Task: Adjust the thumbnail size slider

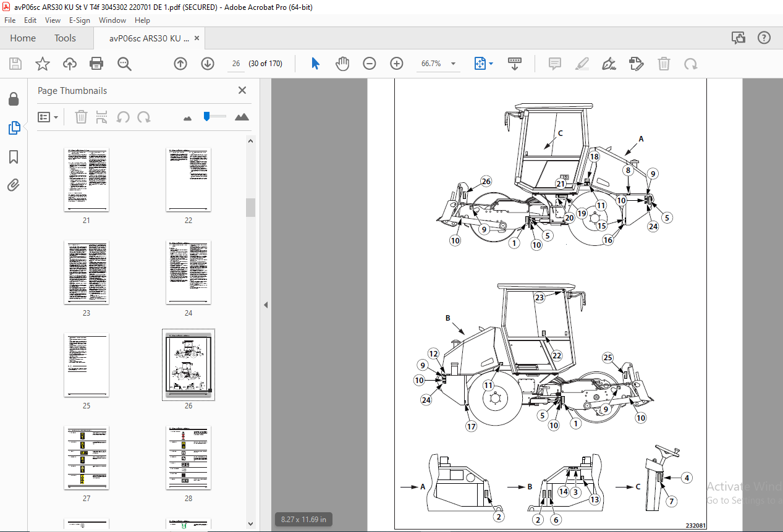Action: tap(207, 116)
